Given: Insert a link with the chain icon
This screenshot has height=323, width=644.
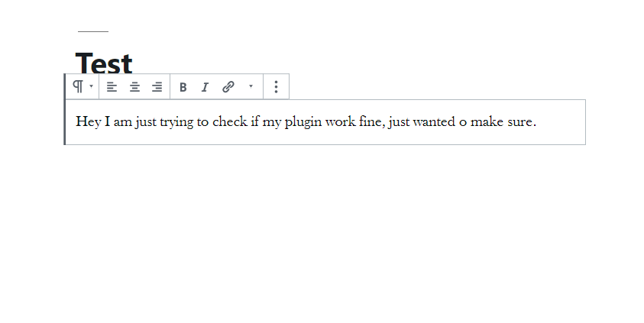Looking at the screenshot, I should pyautogui.click(x=228, y=87).
